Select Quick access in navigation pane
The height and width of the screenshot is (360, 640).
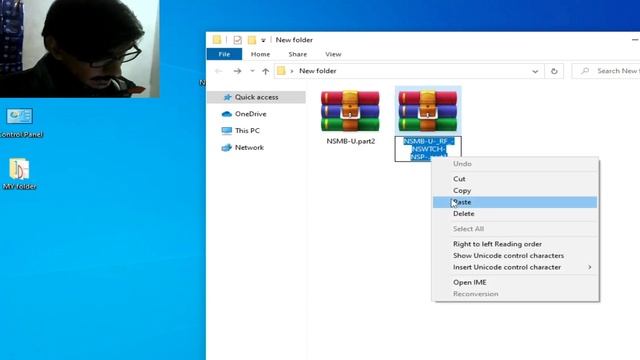pos(256,97)
